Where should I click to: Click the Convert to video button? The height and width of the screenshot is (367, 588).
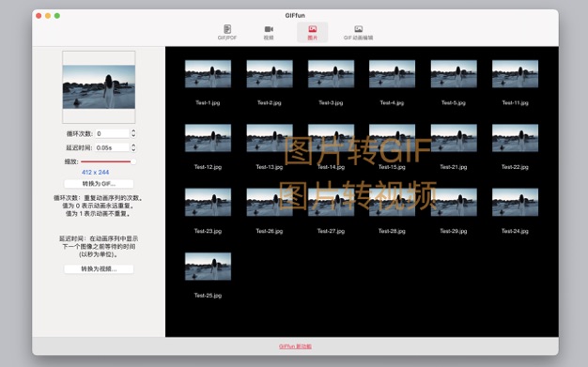99,268
